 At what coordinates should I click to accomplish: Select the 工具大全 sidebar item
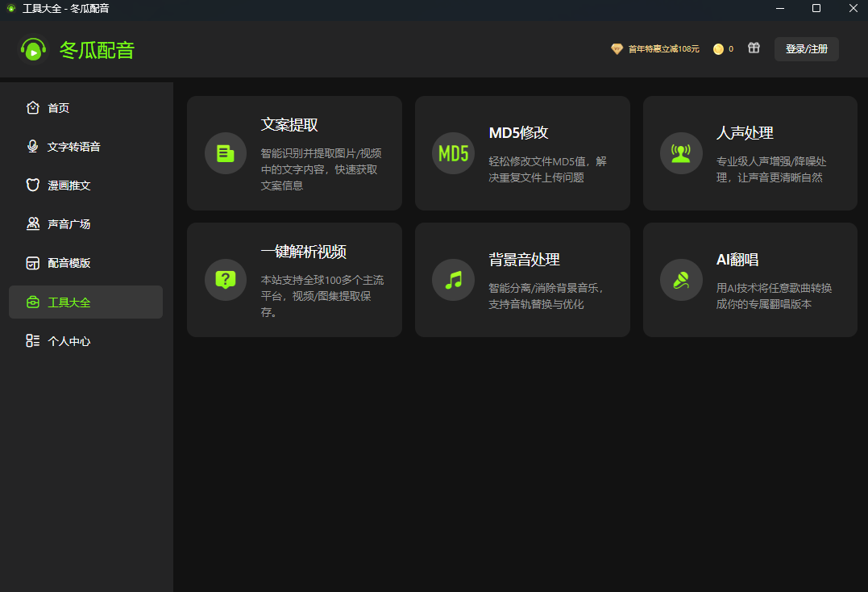(x=69, y=302)
